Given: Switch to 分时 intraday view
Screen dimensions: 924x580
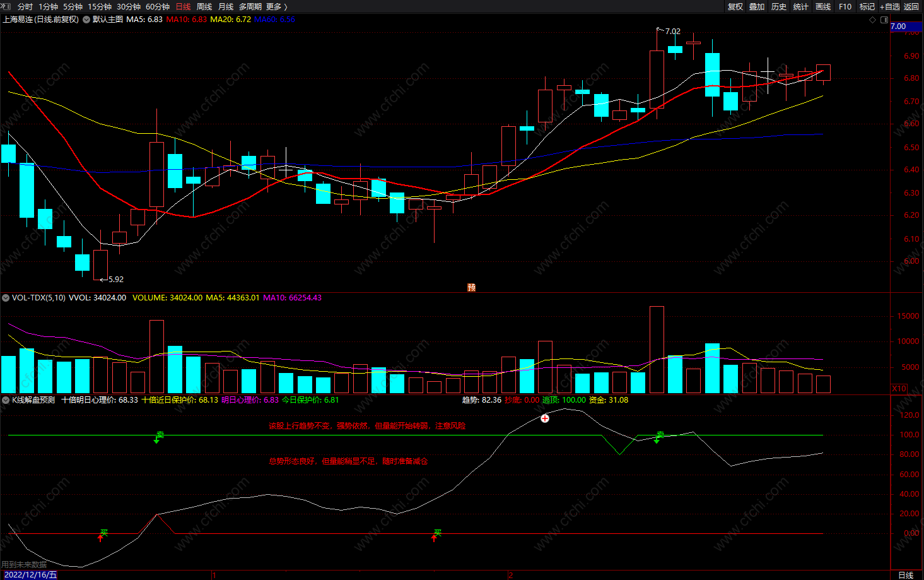Looking at the screenshot, I should pyautogui.click(x=25, y=6).
